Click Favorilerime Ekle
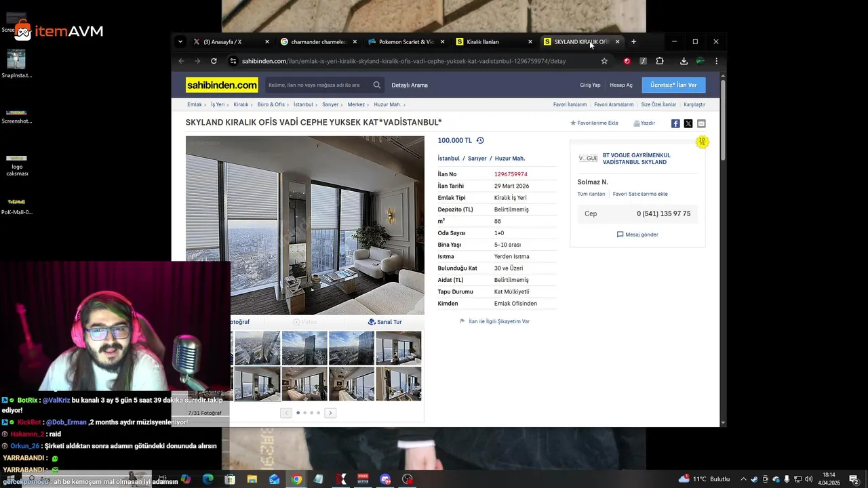Screen dimensions: 868x488 click(x=594, y=123)
